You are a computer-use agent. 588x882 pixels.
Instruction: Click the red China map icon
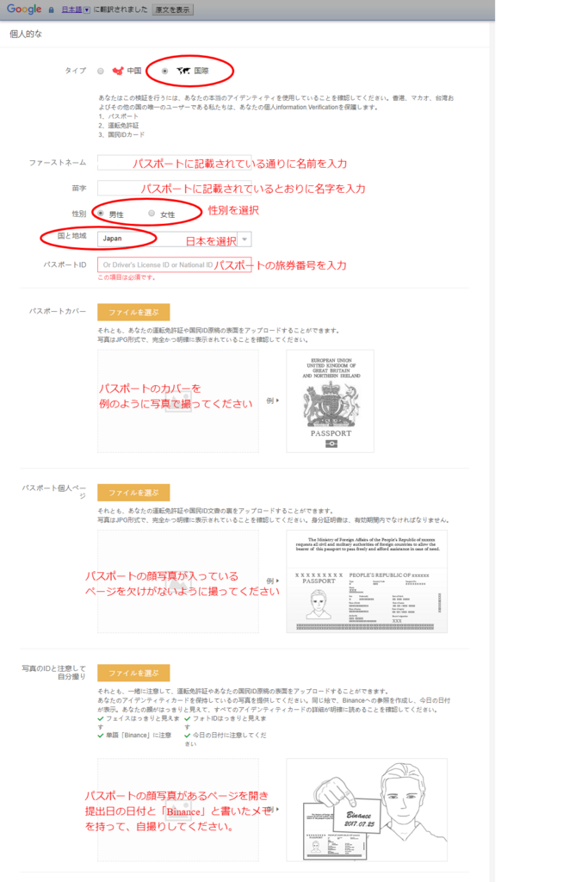click(118, 71)
